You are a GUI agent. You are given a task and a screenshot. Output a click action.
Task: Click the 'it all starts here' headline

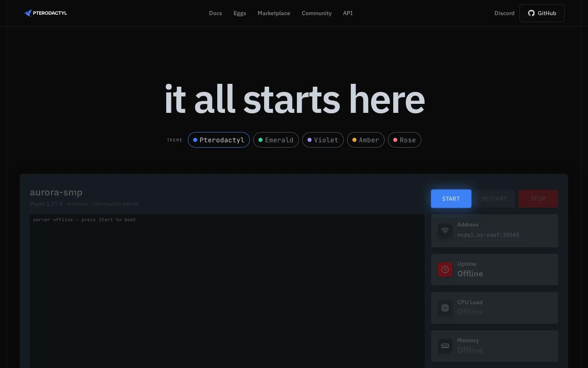(294, 99)
